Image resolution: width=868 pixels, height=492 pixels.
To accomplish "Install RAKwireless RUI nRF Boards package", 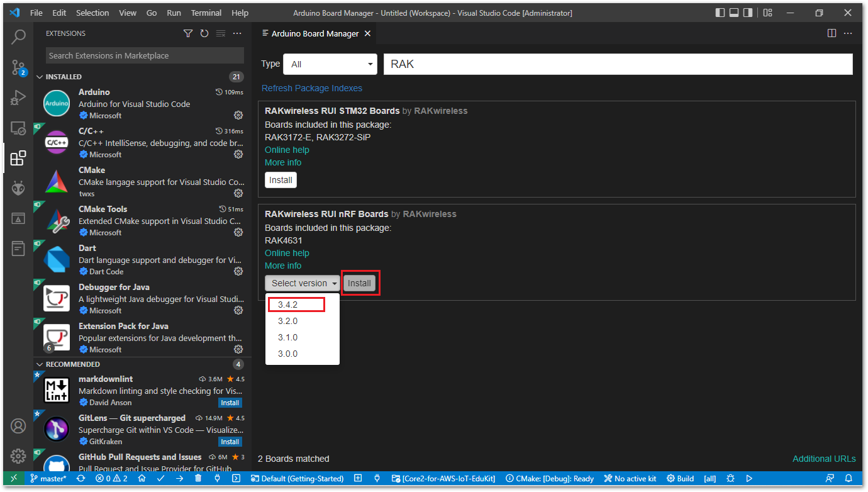I will [x=360, y=283].
